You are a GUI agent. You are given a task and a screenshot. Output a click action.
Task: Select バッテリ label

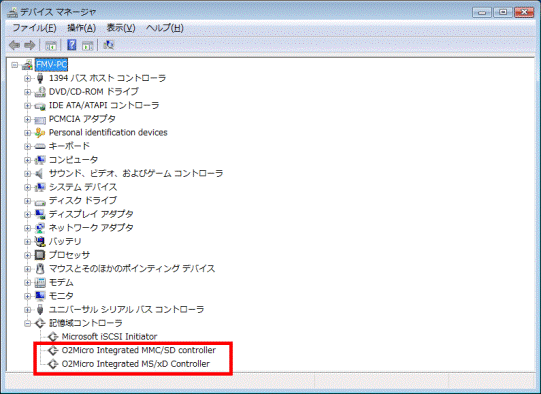[65, 242]
